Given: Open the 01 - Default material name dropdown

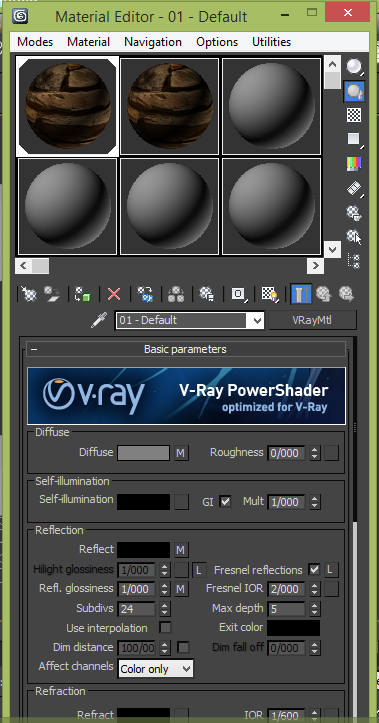Looking at the screenshot, I should click(x=190, y=320).
